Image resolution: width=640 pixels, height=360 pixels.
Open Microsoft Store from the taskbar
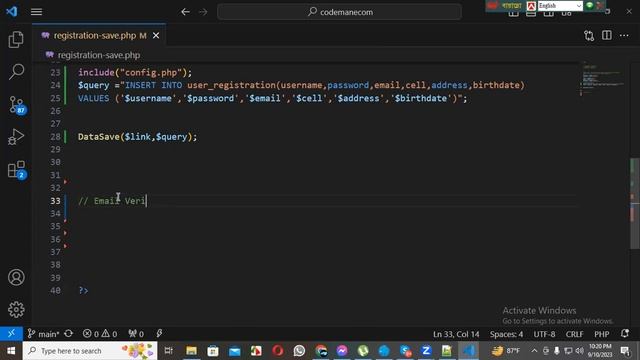(213, 351)
